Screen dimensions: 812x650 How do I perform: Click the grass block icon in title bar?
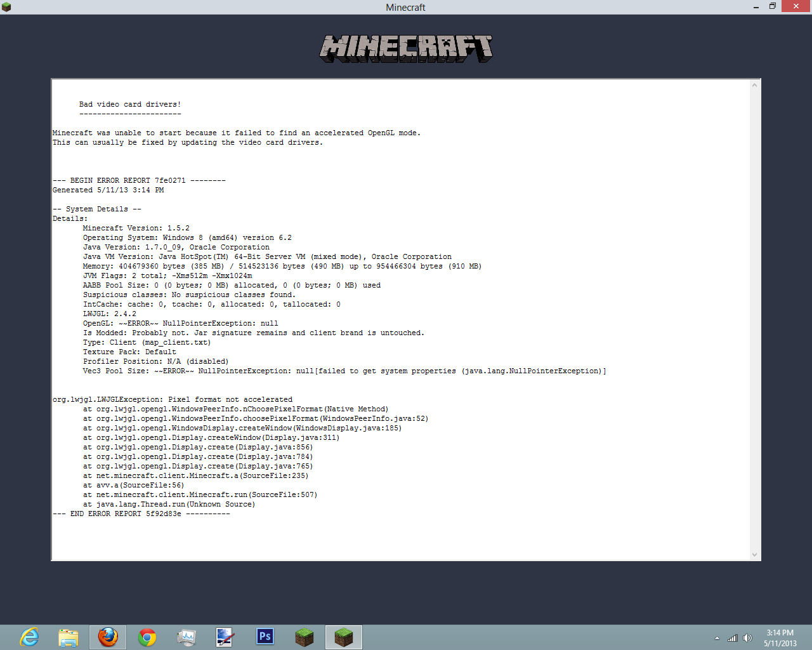[x=6, y=7]
